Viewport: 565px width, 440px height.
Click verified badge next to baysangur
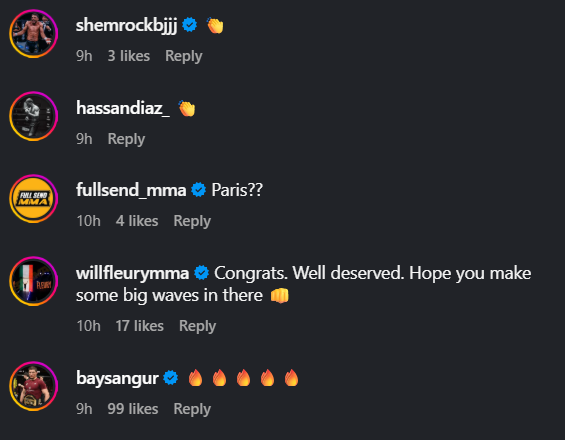(x=170, y=378)
